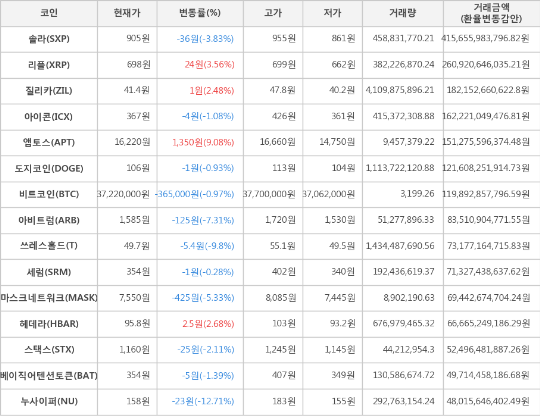
Task: Select the 헤데라(HBAR) coin name
Action: pyautogui.click(x=49, y=324)
